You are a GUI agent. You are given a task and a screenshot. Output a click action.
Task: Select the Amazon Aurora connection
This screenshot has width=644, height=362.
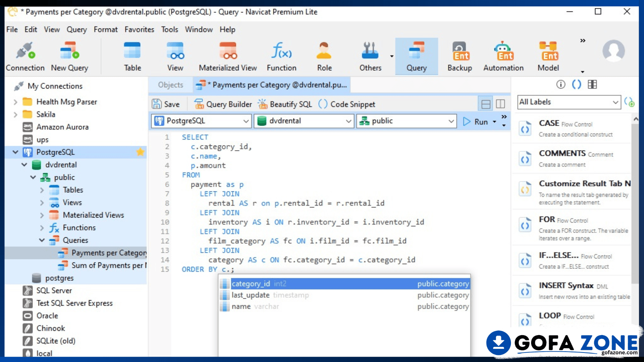click(56, 127)
